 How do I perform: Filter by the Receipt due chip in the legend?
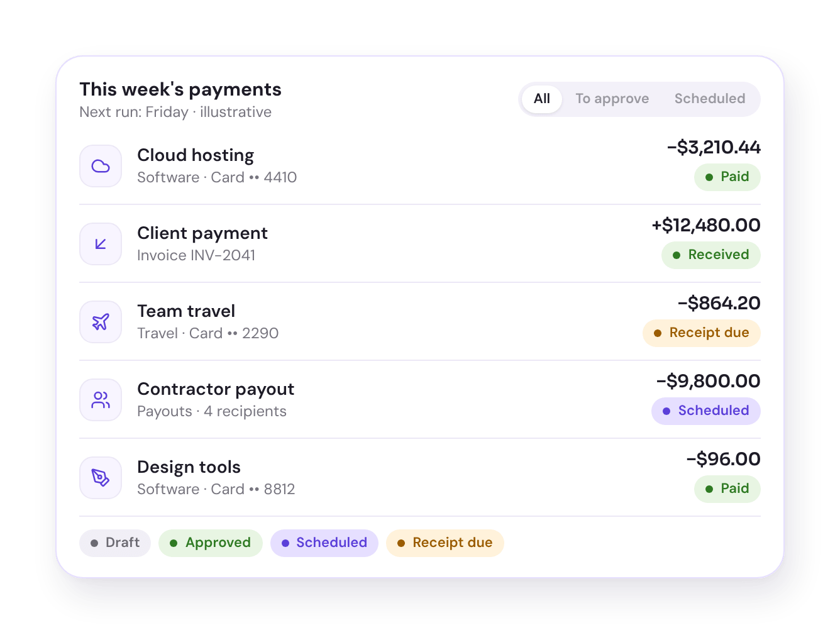pos(445,543)
